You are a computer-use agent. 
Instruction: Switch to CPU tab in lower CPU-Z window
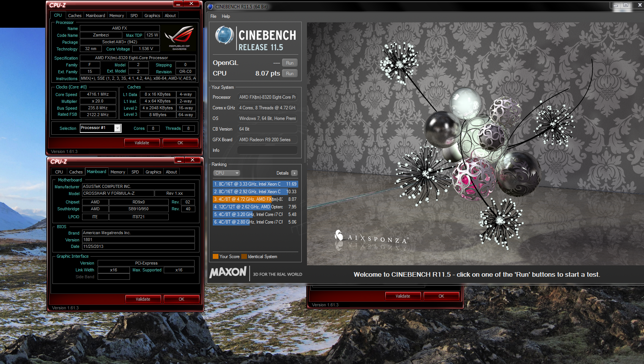click(x=59, y=172)
